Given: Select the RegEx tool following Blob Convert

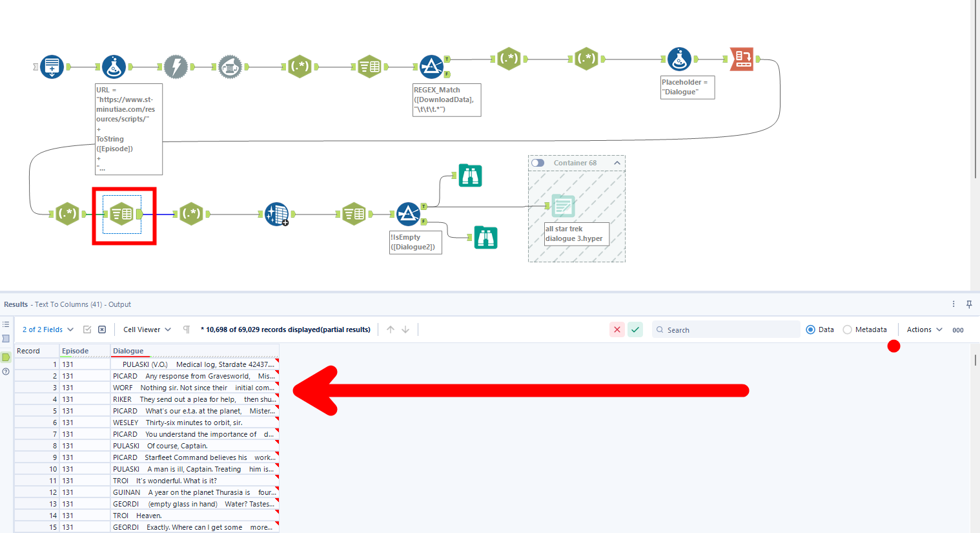Looking at the screenshot, I should pos(300,67).
